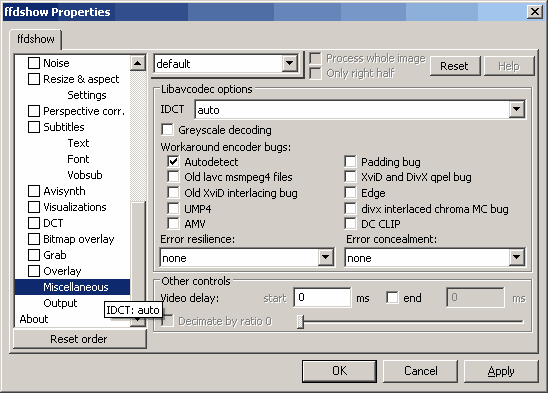Check Old XviD interlacing bug
This screenshot has width=548, height=393.
click(173, 193)
